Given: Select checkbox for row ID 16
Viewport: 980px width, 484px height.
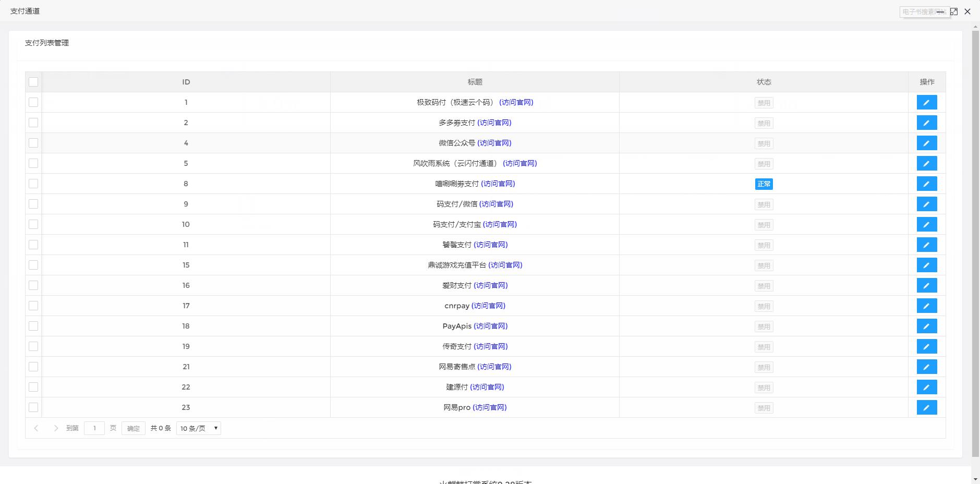Looking at the screenshot, I should pos(33,285).
